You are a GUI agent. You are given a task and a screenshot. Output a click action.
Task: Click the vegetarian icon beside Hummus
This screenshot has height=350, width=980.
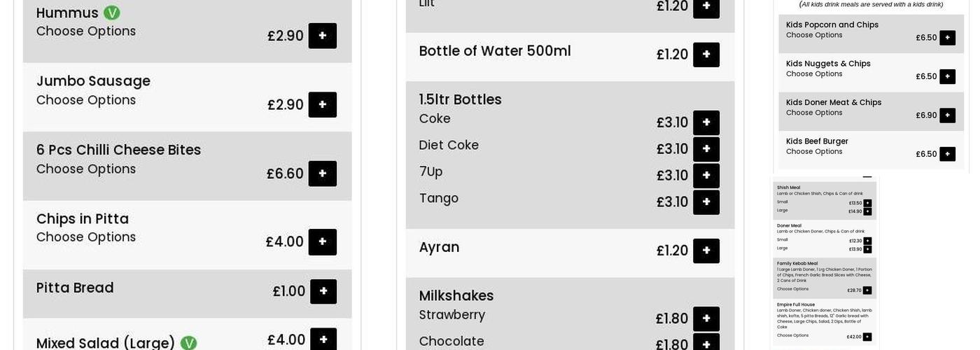[x=111, y=13]
